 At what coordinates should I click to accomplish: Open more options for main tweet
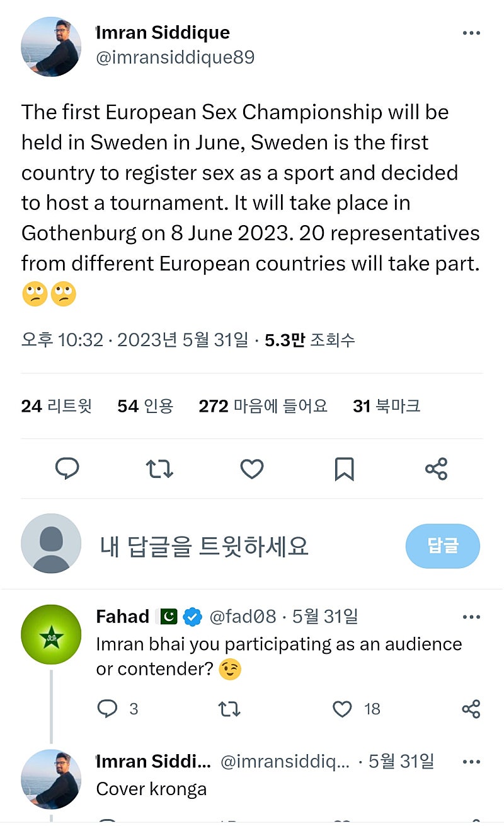(471, 33)
